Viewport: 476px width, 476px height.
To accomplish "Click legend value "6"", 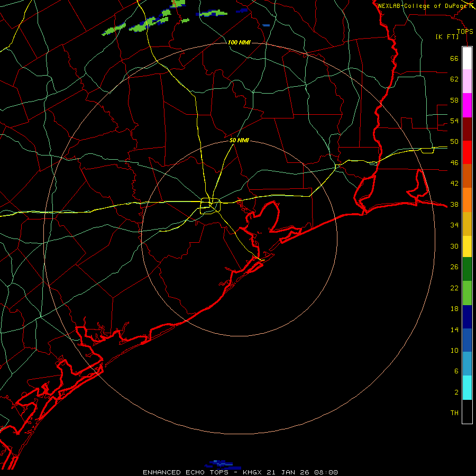I will [456, 371].
